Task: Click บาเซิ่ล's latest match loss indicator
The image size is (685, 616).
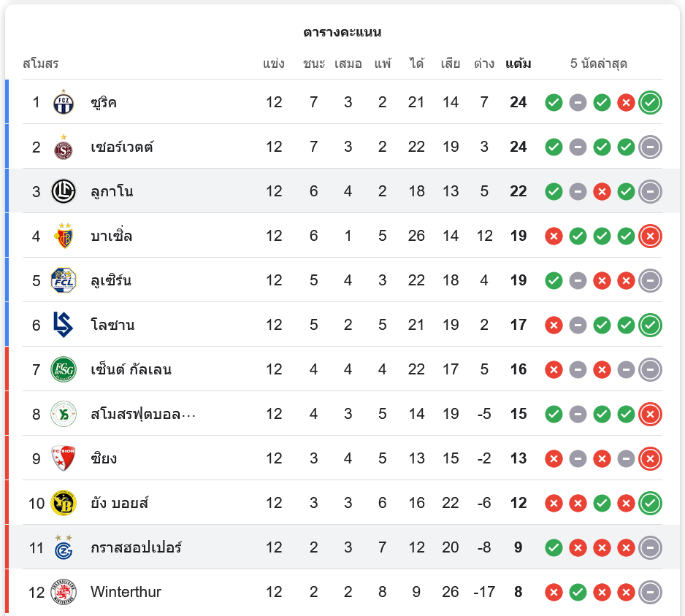Action: pyautogui.click(x=650, y=236)
